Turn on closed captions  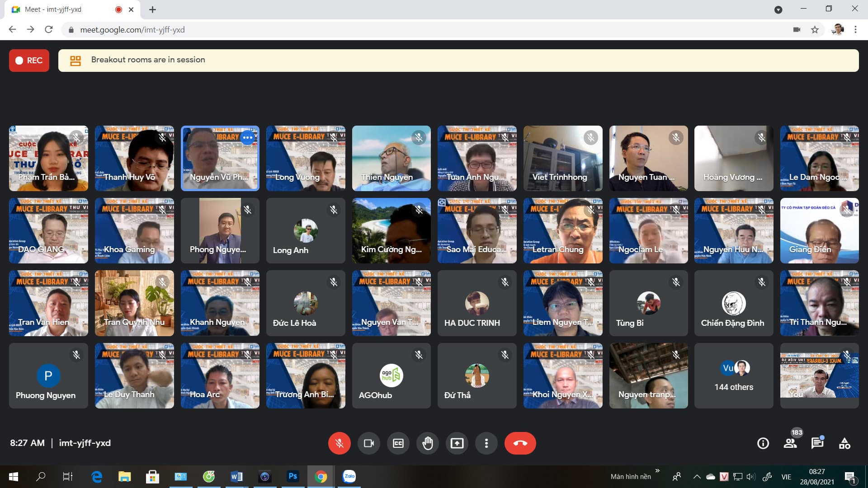(x=398, y=443)
